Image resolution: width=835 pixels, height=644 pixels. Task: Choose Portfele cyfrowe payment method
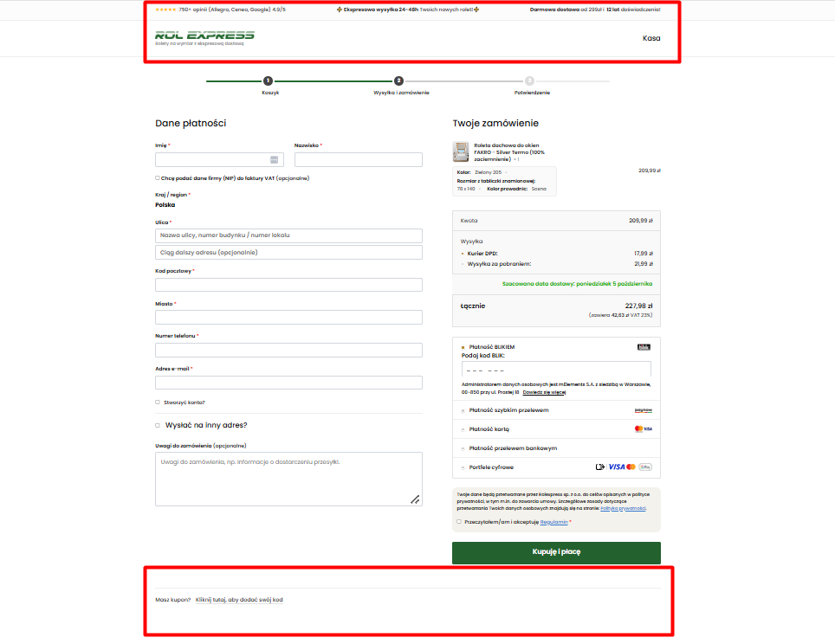coord(463,467)
